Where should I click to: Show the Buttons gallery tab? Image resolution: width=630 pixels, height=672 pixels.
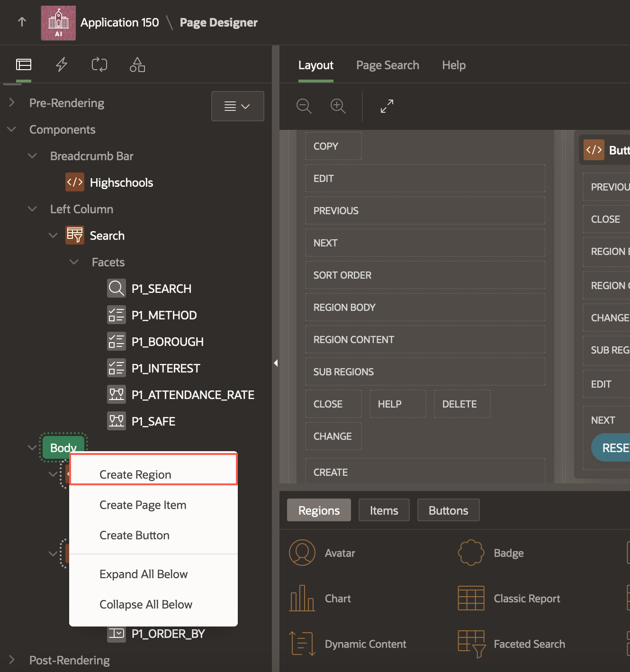click(x=448, y=510)
